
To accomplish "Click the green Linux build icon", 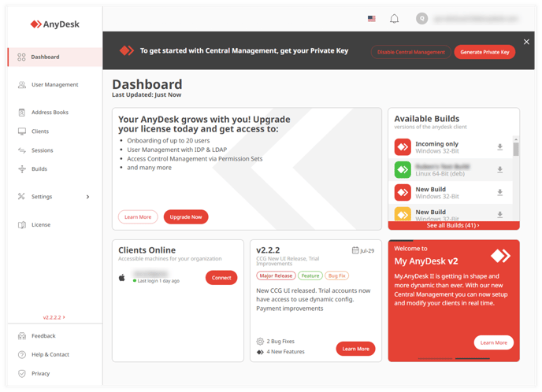I will tap(403, 170).
